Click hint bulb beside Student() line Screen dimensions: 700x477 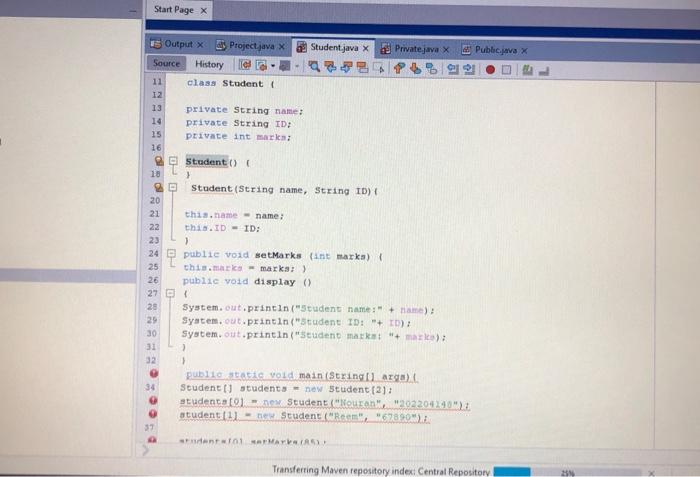coord(159,161)
